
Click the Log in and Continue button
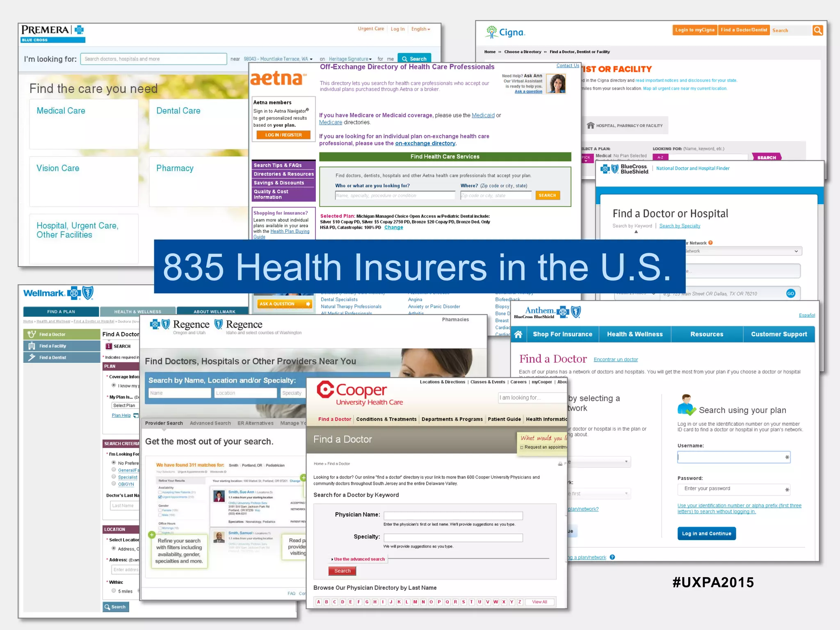(x=706, y=534)
